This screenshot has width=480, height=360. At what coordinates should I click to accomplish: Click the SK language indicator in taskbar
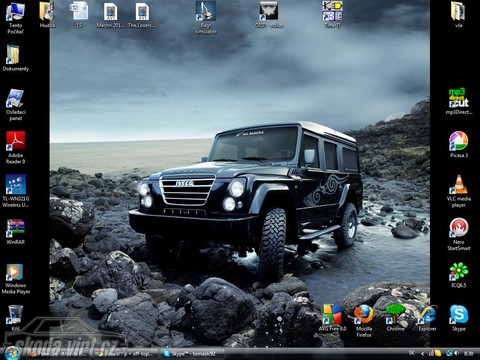click(x=412, y=353)
